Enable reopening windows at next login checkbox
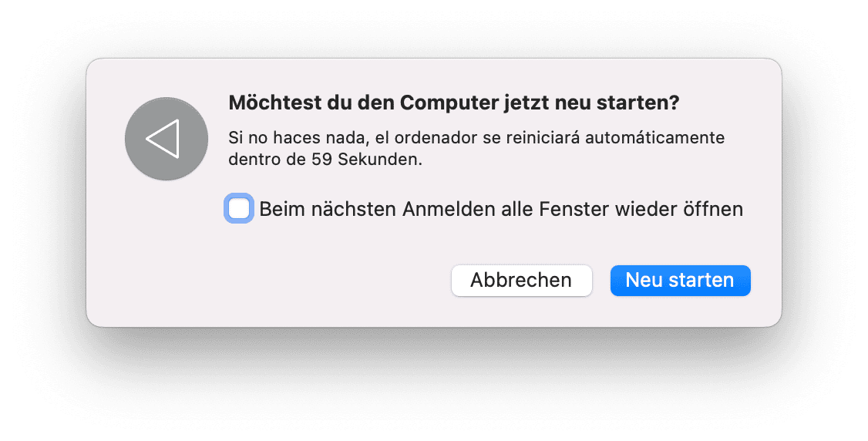The width and height of the screenshot is (868, 441). 239,209
